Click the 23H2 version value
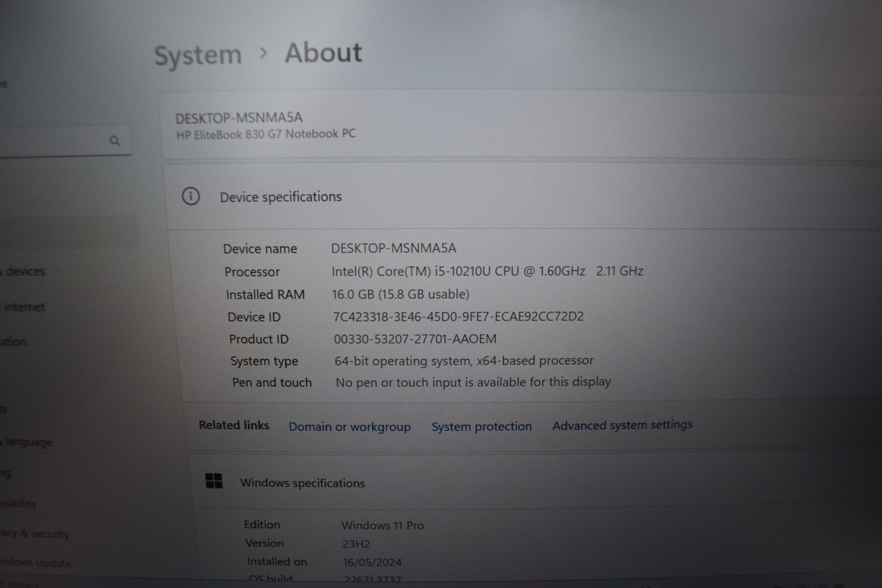This screenshot has width=882, height=588. (x=356, y=544)
